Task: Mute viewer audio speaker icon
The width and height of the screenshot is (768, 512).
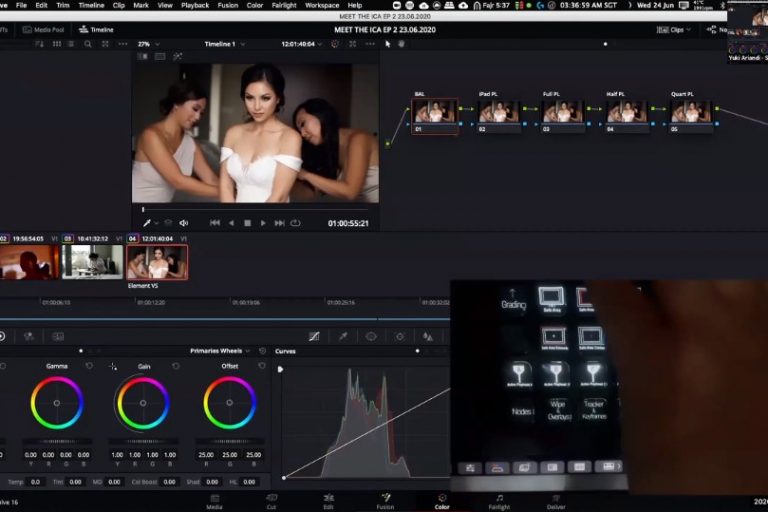Action: tap(183, 223)
